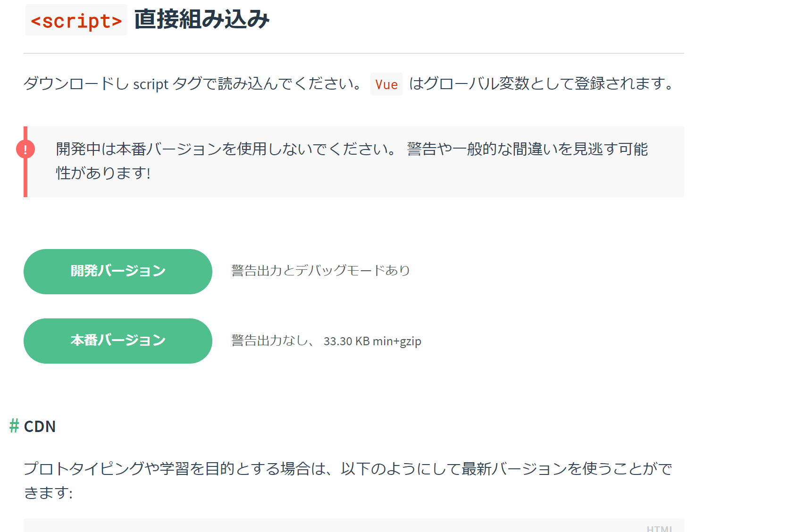This screenshot has width=805, height=532.
Task: Download the 開発バージョン build
Action: pyautogui.click(x=118, y=272)
